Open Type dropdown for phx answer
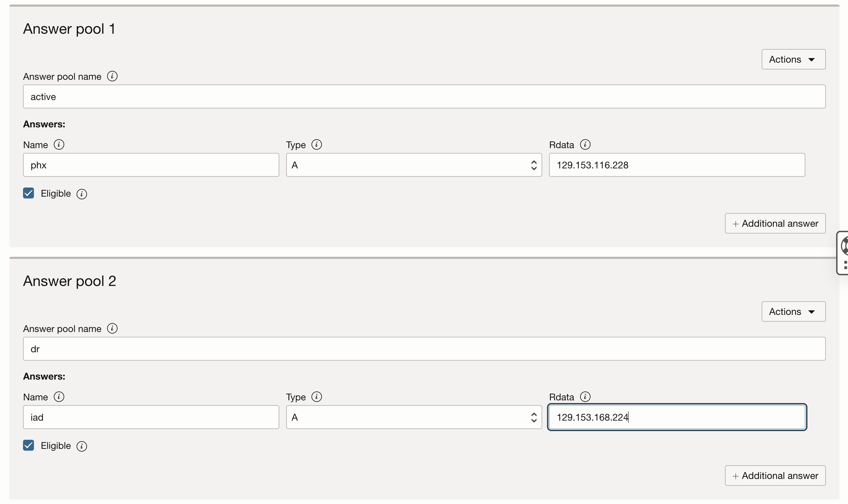This screenshot has width=848, height=504. [414, 165]
